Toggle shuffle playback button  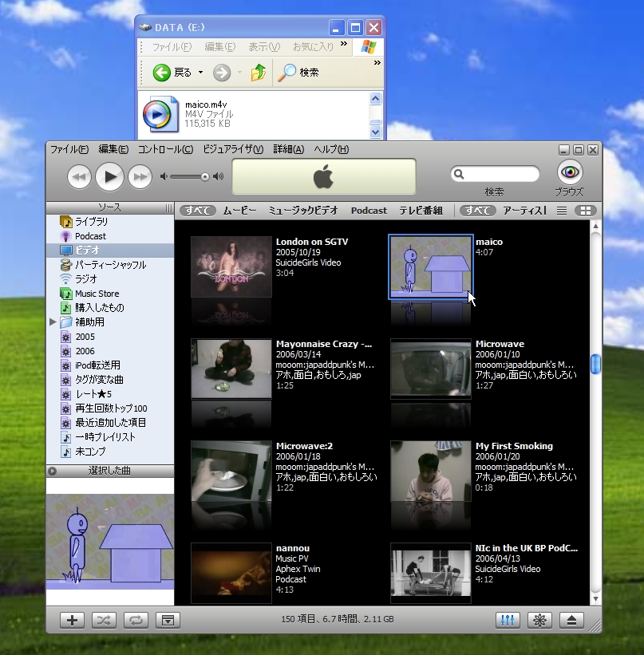104,621
